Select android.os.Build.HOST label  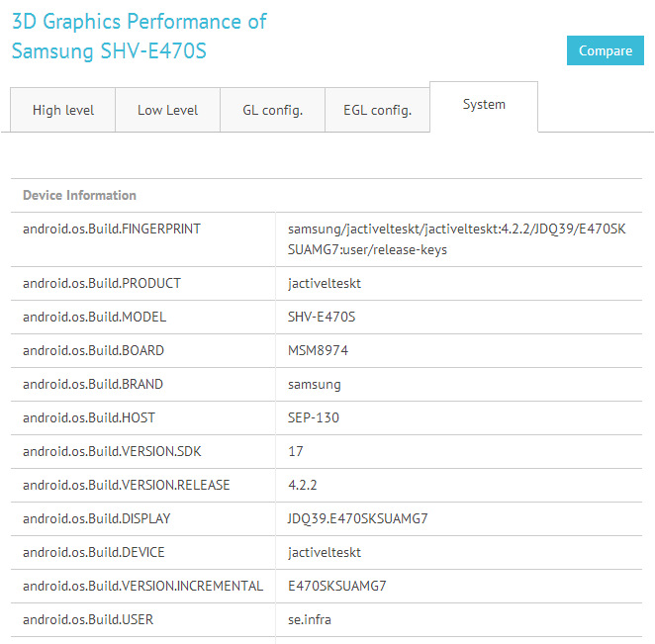coord(89,417)
